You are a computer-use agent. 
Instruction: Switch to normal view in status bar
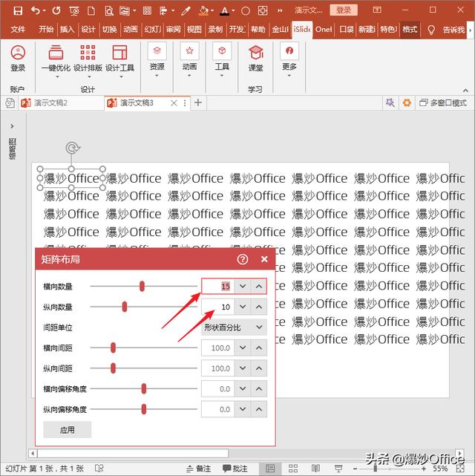coord(270,469)
